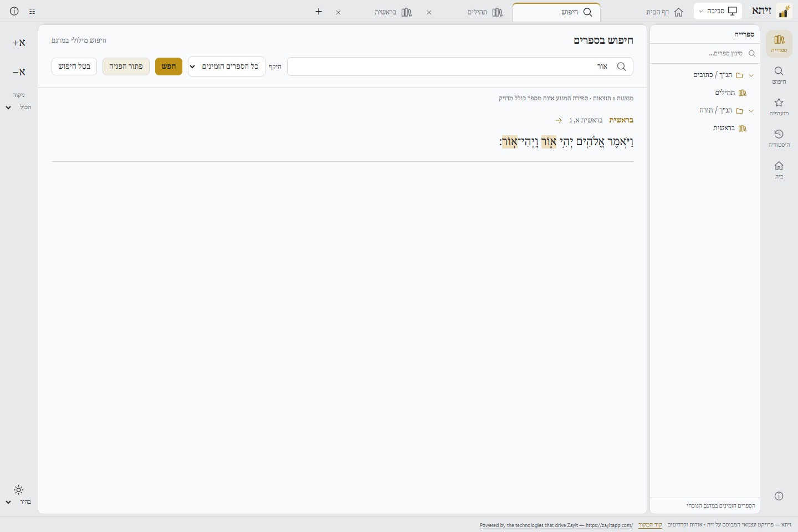Screen dimensions: 798x532
Task: Click the verse result text ויאמר אלהים
Action: [566, 142]
